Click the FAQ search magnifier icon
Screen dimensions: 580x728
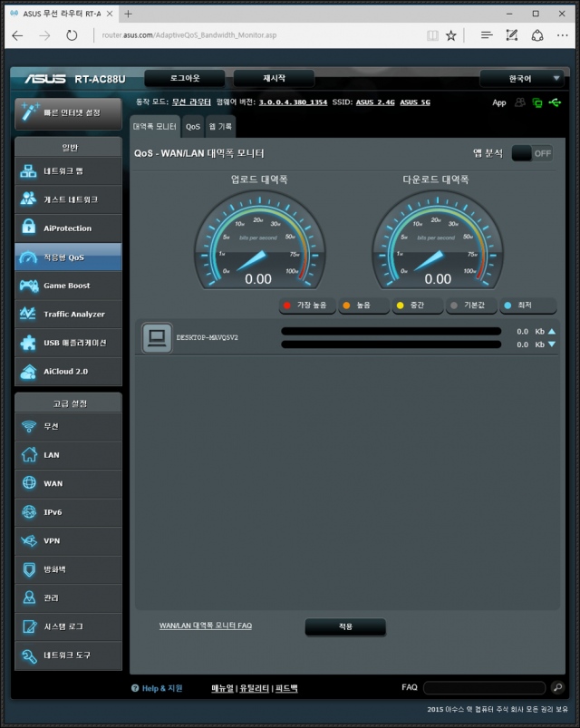coord(557,687)
